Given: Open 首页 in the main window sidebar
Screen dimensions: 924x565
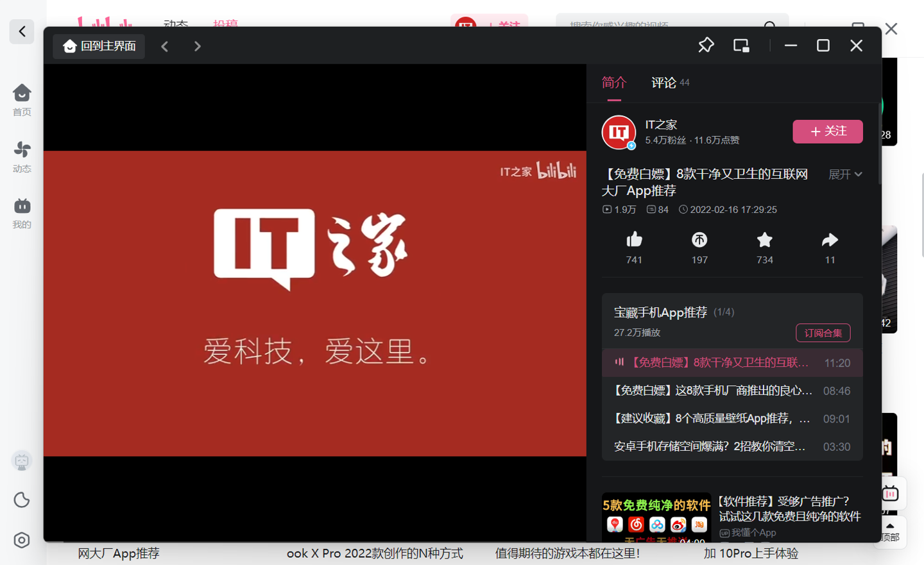Looking at the screenshot, I should 22,100.
